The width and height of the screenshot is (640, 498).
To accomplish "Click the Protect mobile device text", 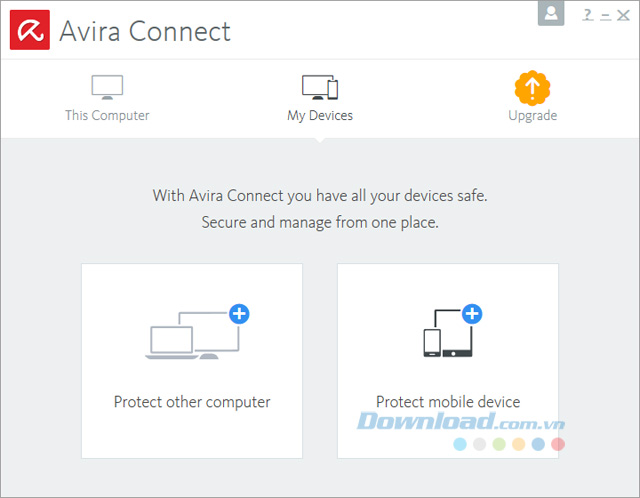I will pos(448,402).
